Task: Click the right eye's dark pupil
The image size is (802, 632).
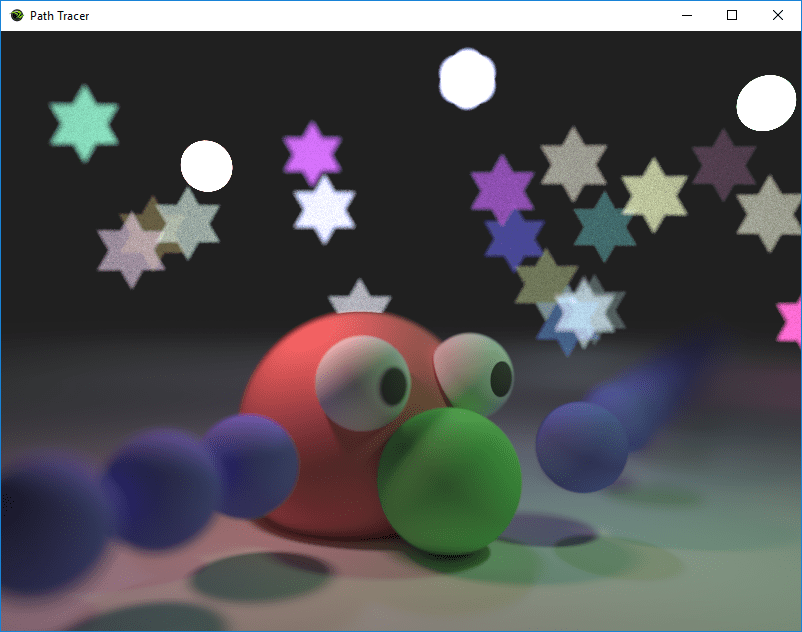Action: click(x=500, y=377)
